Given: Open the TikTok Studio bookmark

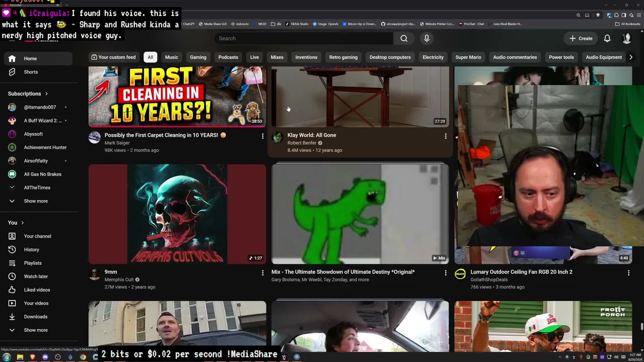Looking at the screenshot, I should pyautogui.click(x=296, y=24).
